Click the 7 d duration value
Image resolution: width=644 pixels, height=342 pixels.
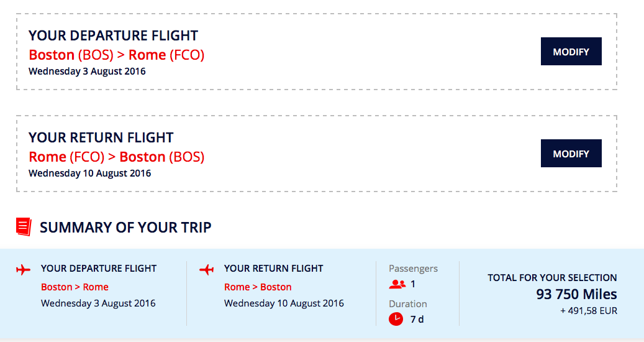pyautogui.click(x=417, y=320)
